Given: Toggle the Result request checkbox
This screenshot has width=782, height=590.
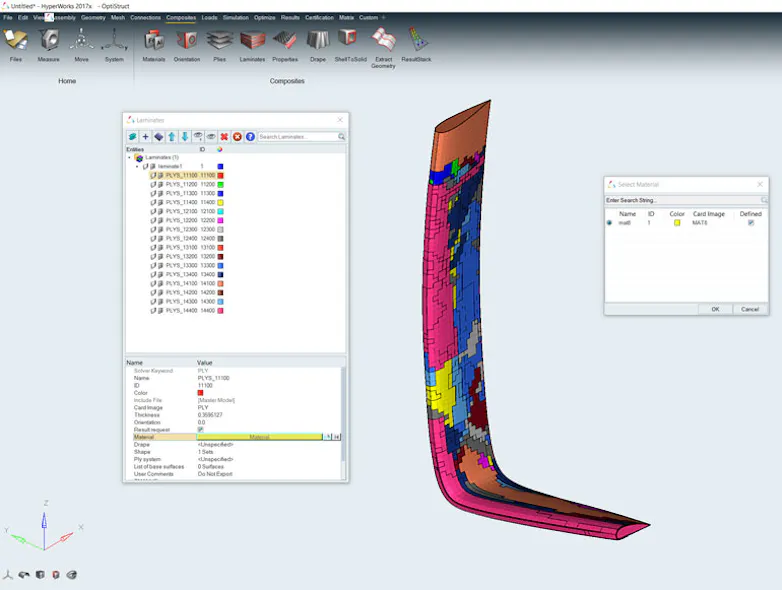Looking at the screenshot, I should click(200, 429).
